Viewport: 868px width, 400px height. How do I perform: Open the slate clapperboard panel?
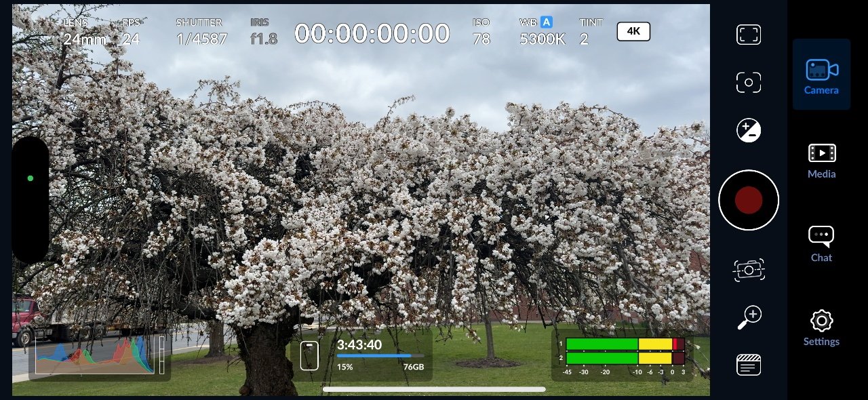tap(748, 365)
